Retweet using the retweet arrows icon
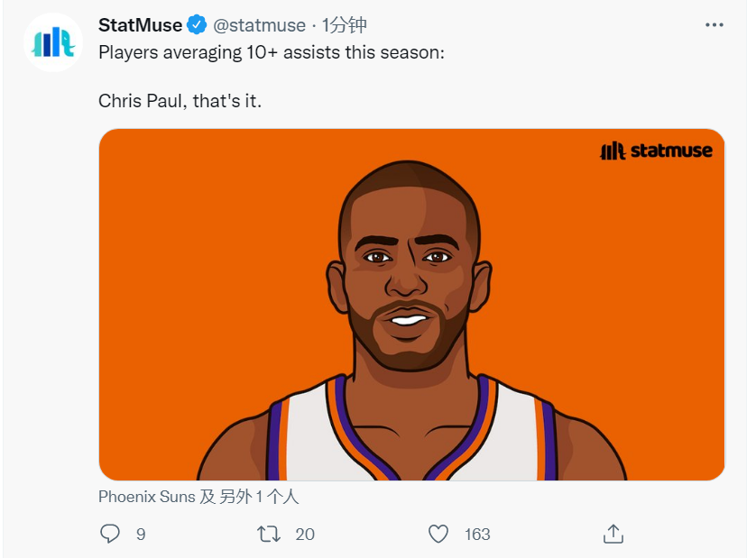Screen dimensions: 756x558 pyautogui.click(x=269, y=534)
